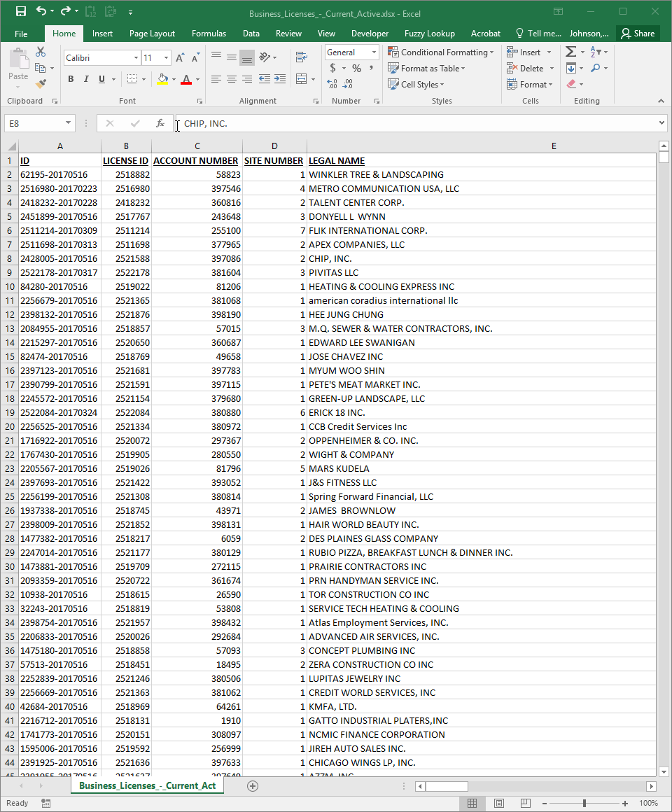This screenshot has width=672, height=812.
Task: Apply Accounting Number Format dollar icon
Action: pyautogui.click(x=333, y=68)
